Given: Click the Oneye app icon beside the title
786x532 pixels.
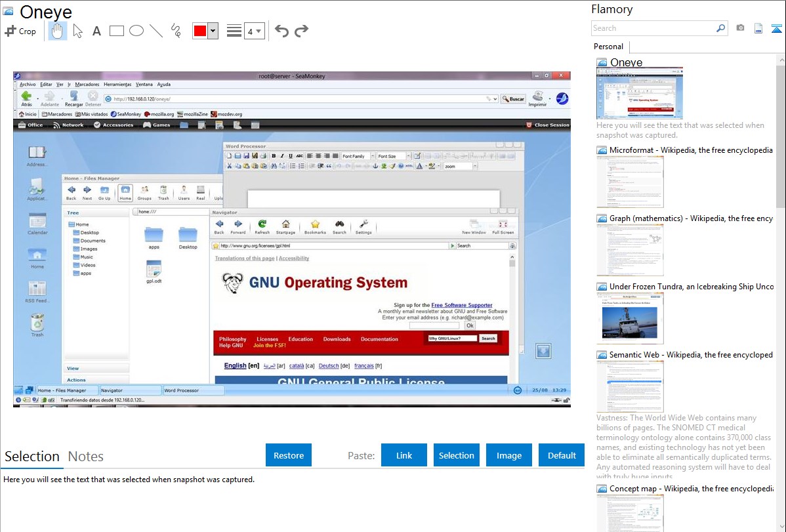Looking at the screenshot, I should [8, 12].
